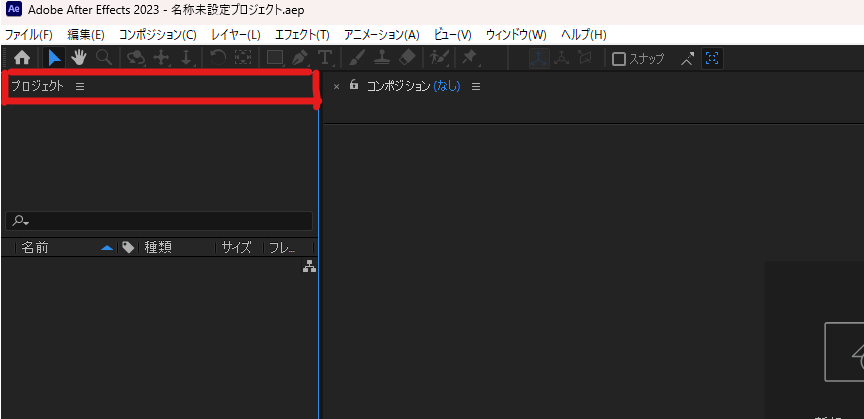
Task: Open the project flowchart view icon
Action: (x=310, y=267)
